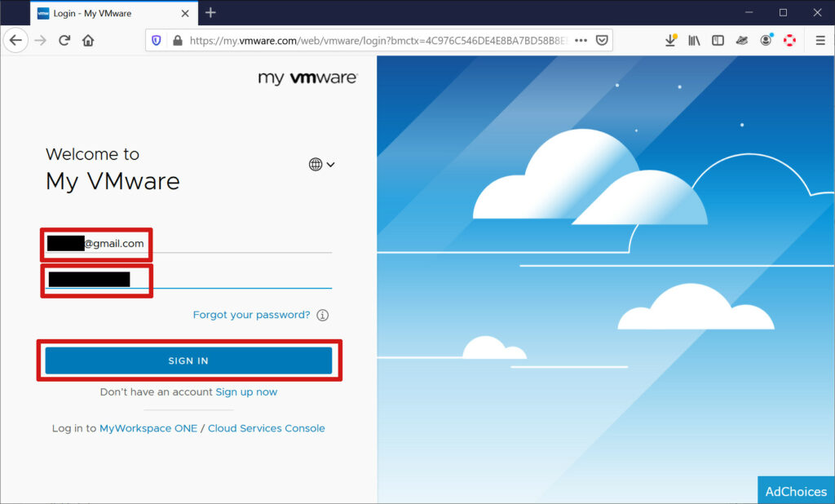
Task: Open the Firefox hamburger menu
Action: (x=820, y=41)
